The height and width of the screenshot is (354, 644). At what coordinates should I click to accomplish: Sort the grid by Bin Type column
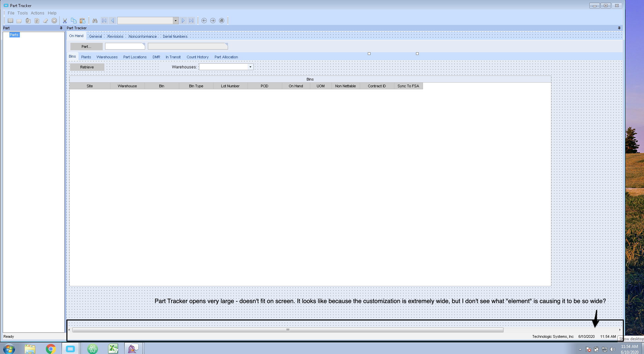pos(196,86)
